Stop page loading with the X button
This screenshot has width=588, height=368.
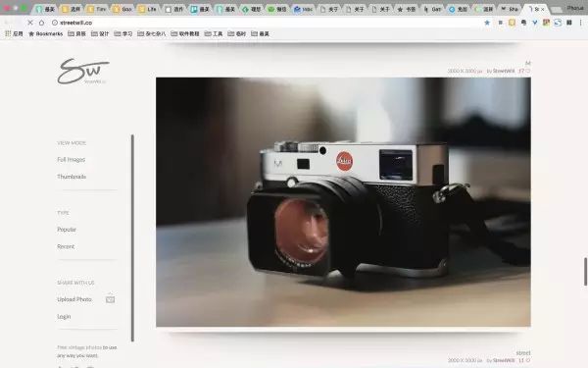[x=30, y=23]
